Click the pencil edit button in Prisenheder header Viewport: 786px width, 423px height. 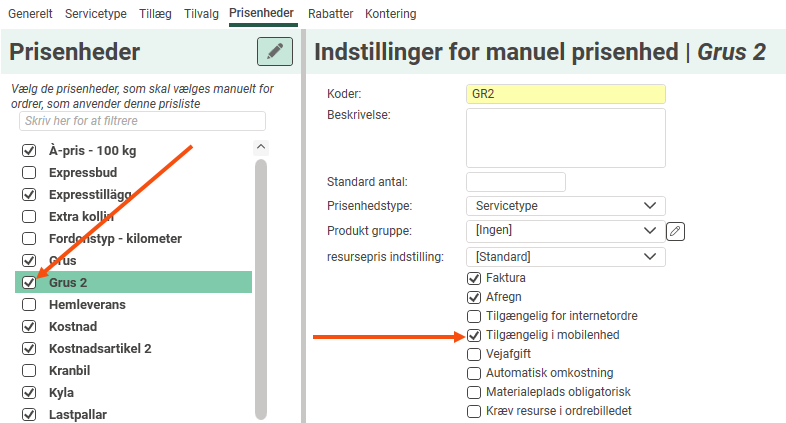coord(275,52)
